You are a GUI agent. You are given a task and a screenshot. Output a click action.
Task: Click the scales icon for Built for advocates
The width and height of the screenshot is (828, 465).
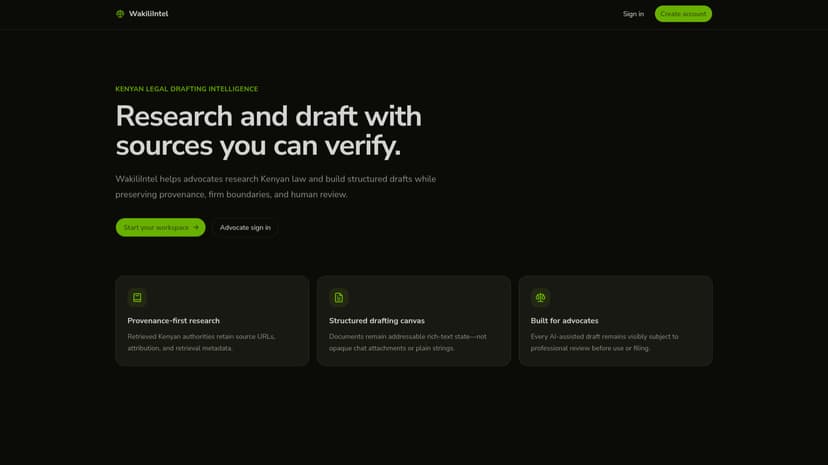click(x=540, y=298)
